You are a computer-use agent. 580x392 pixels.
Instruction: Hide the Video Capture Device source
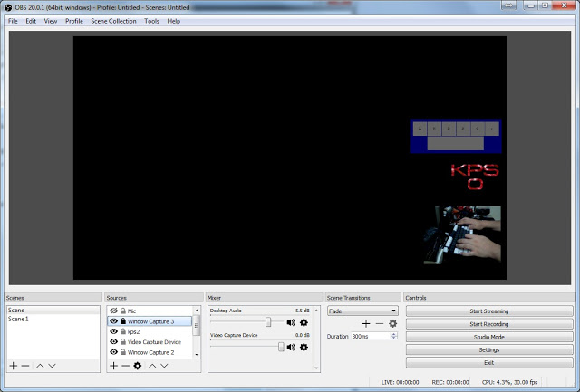click(113, 342)
